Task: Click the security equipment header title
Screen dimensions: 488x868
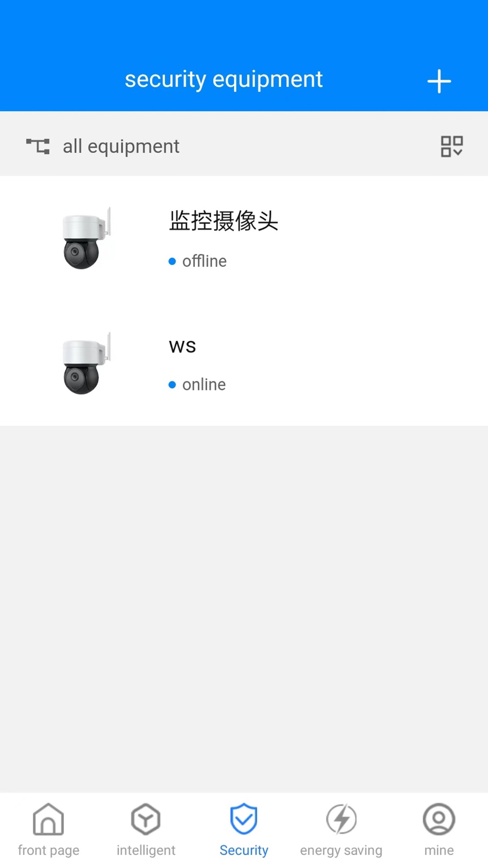Action: [x=224, y=80]
